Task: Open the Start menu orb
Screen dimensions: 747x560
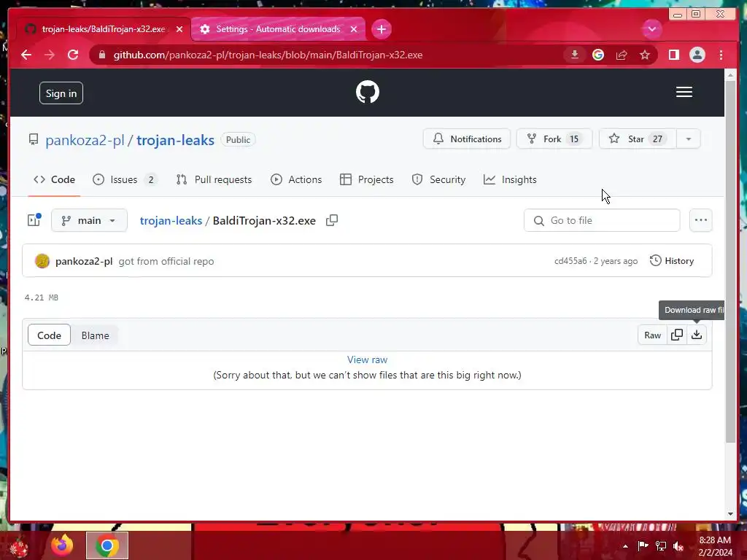Action: coord(19,547)
